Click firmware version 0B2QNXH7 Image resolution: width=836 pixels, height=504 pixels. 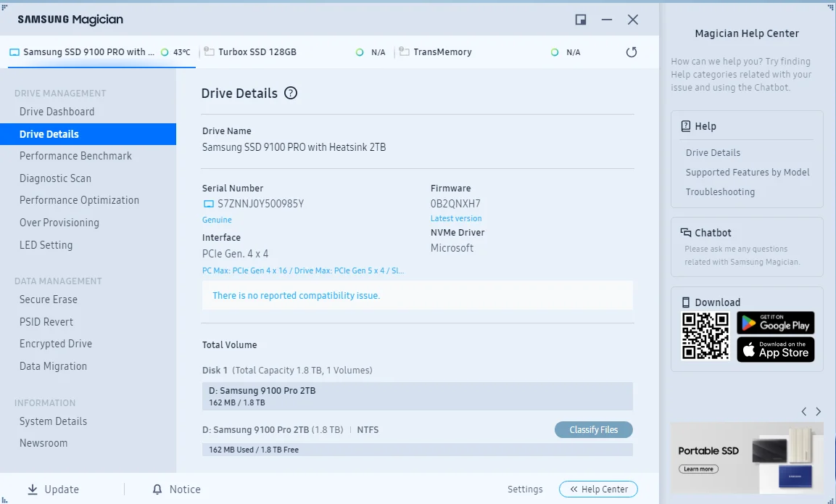point(455,204)
